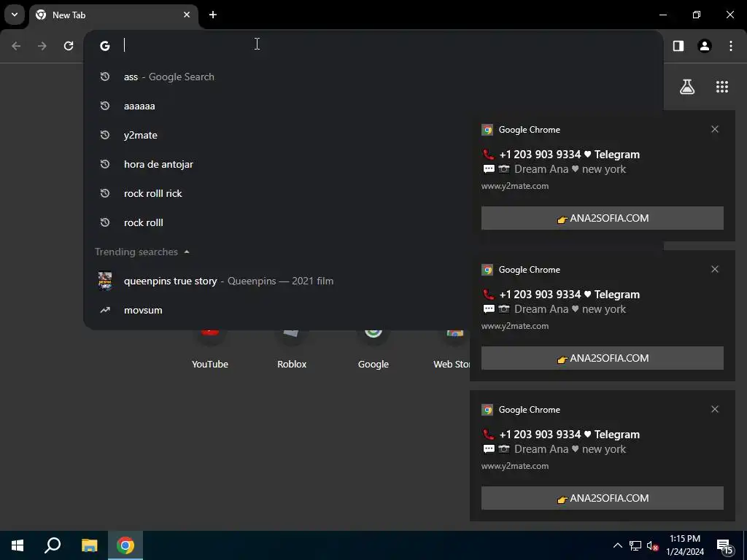Open the clock showing 1:15 PM
747x560 pixels.
[x=685, y=545]
